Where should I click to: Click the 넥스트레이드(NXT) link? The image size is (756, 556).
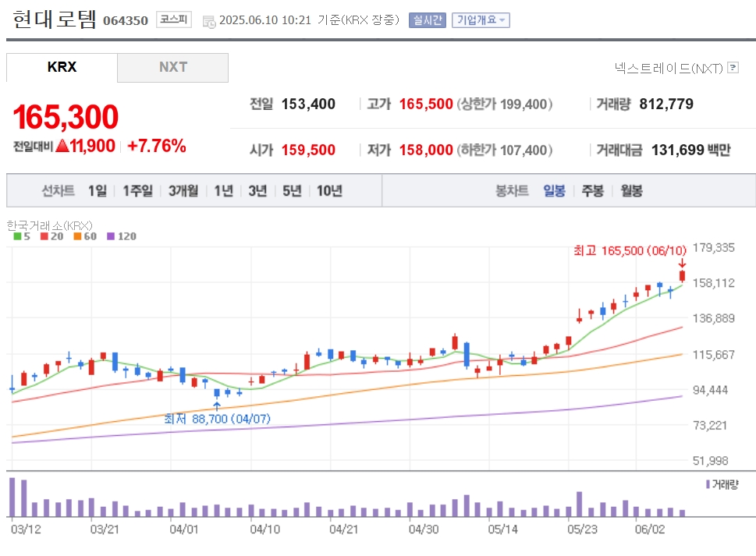(x=669, y=68)
